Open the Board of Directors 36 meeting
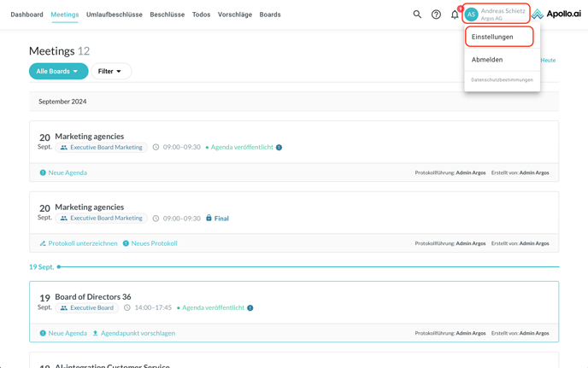The height and width of the screenshot is (368, 588). (93, 296)
